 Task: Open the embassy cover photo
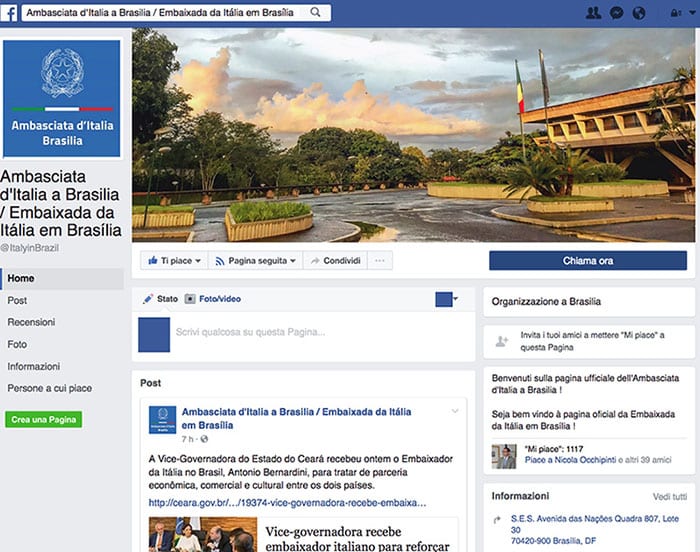point(413,135)
